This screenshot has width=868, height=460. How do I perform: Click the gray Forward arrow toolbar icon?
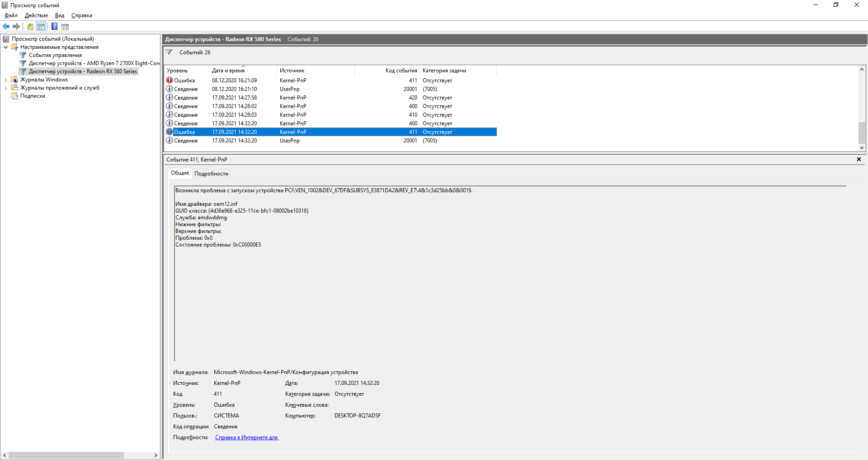pyautogui.click(x=16, y=27)
